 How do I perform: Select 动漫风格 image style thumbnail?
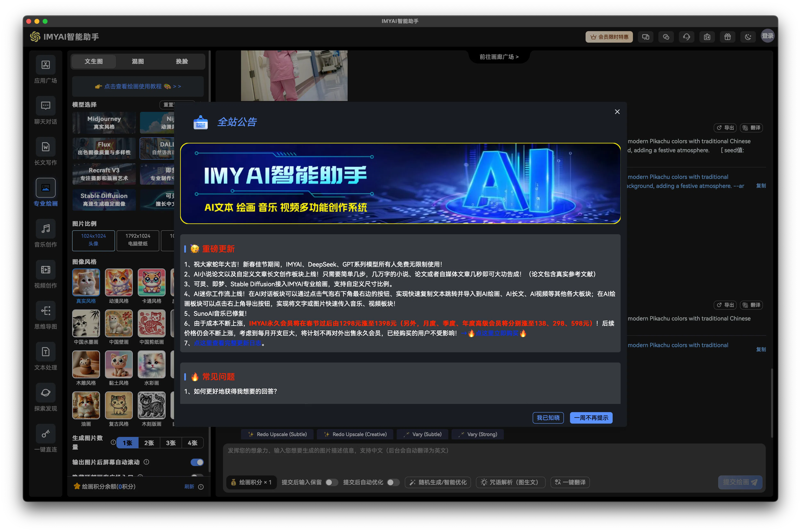pyautogui.click(x=119, y=283)
